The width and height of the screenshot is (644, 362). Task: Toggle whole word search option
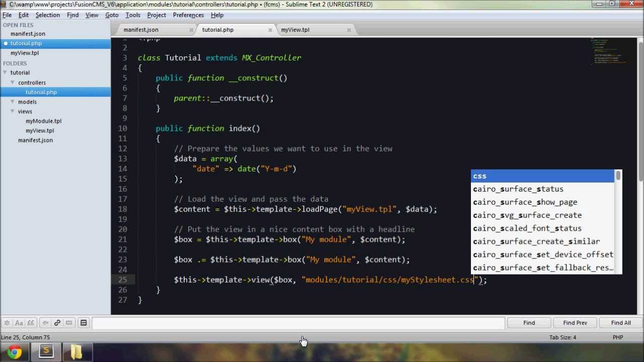pos(30,323)
